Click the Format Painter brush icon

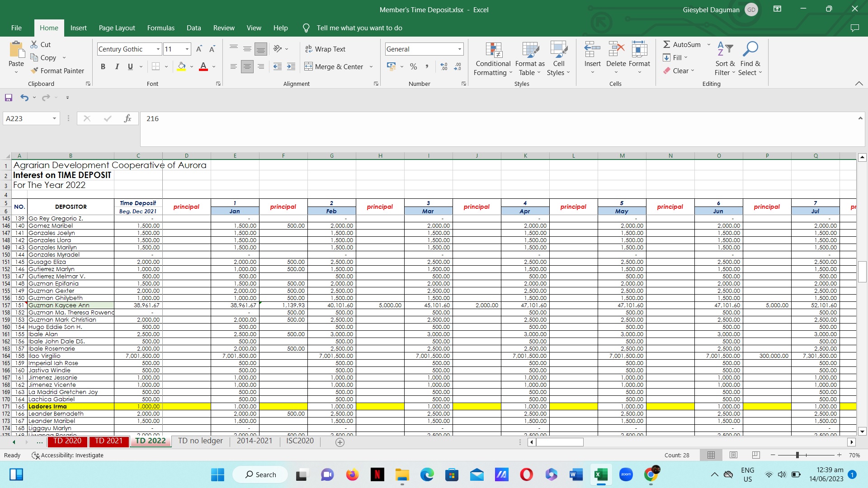(34, 70)
